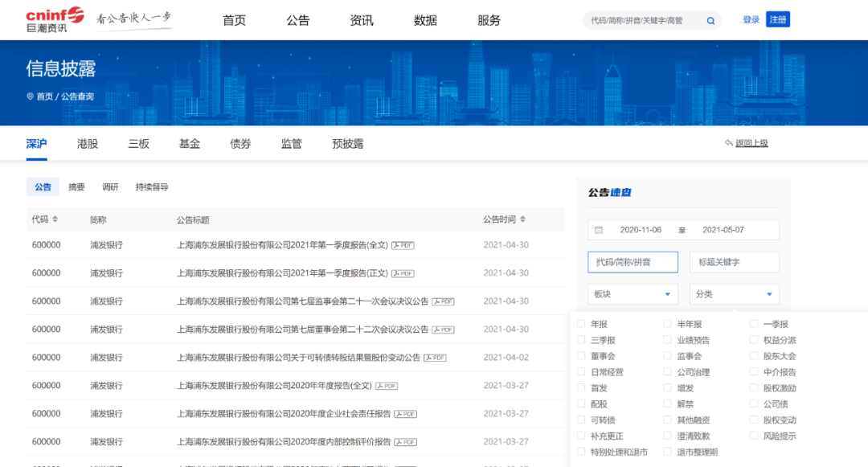Image resolution: width=868 pixels, height=467 pixels.
Task: Open 公告 in top navigation
Action: click(x=298, y=20)
